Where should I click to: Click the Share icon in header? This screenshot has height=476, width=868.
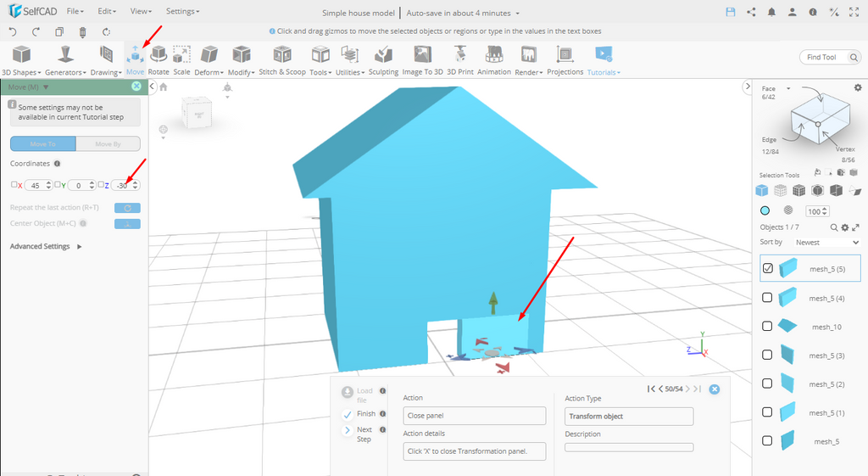[751, 12]
